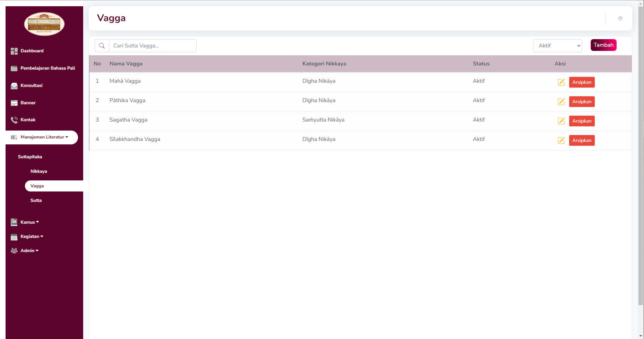
Task: Click the edit icon for Pāthika Vagga
Action: [561, 102]
